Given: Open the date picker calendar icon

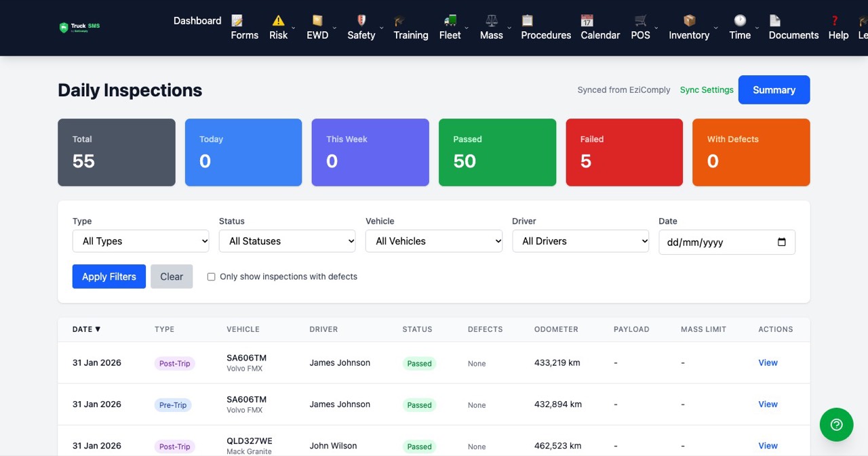Looking at the screenshot, I should pos(782,242).
